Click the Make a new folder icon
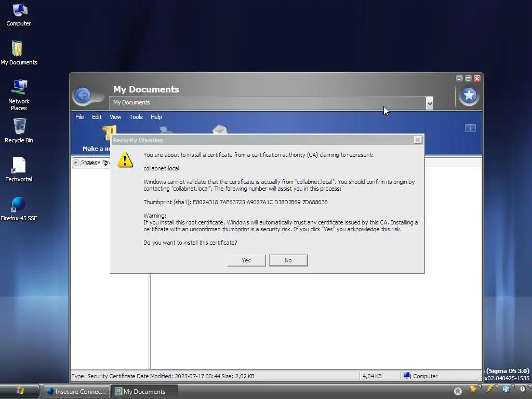The image size is (532, 399). pos(109,133)
